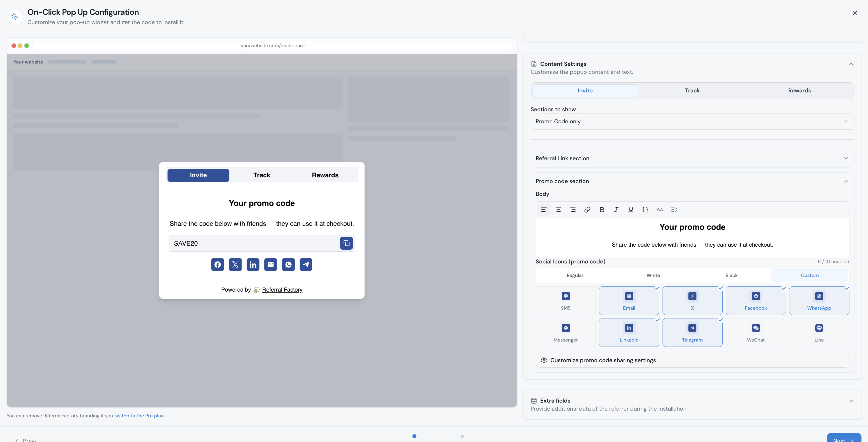This screenshot has width=868, height=442.
Task: Expand the Referral Link section
Action: 692,158
